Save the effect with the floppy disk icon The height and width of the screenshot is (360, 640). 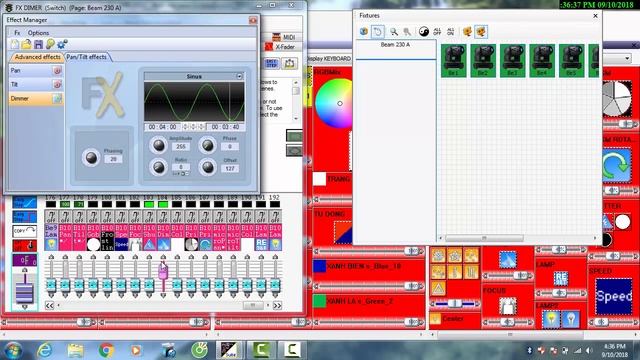[x=38, y=44]
